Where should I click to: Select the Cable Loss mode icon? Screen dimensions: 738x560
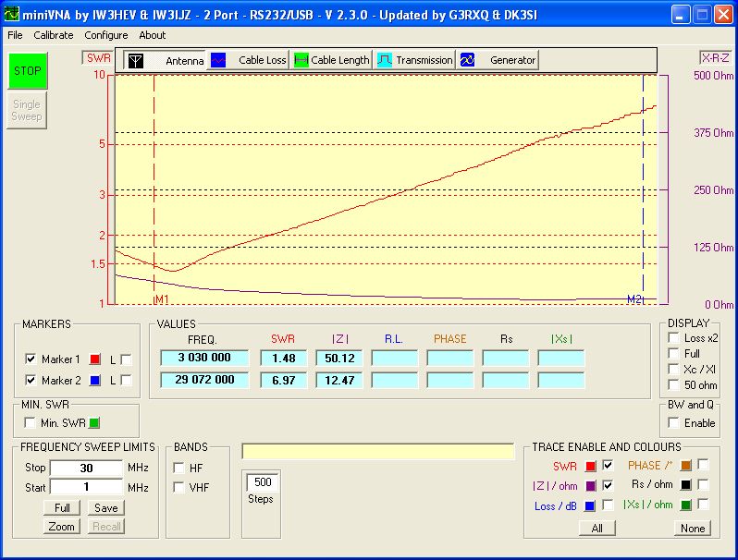click(x=218, y=60)
